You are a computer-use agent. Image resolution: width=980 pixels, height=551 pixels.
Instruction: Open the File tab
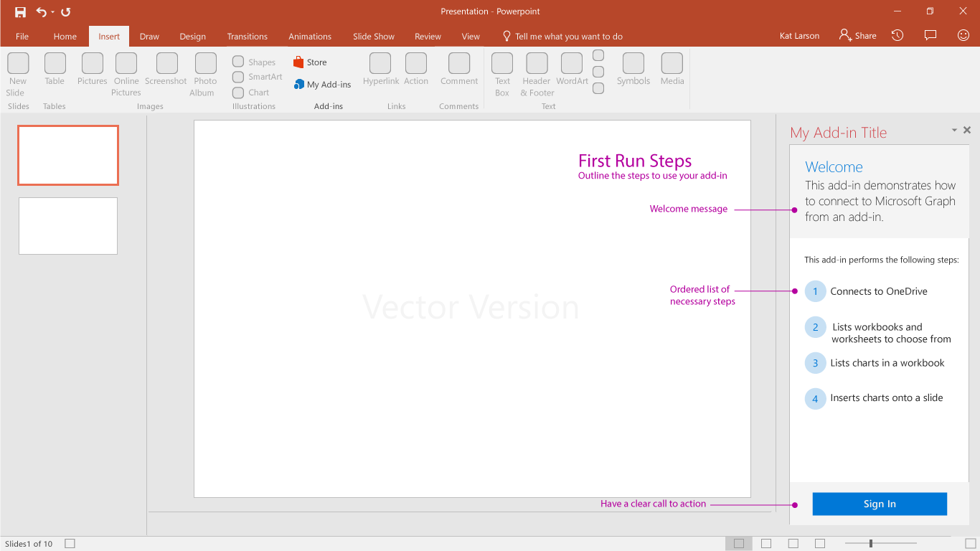[x=22, y=37]
